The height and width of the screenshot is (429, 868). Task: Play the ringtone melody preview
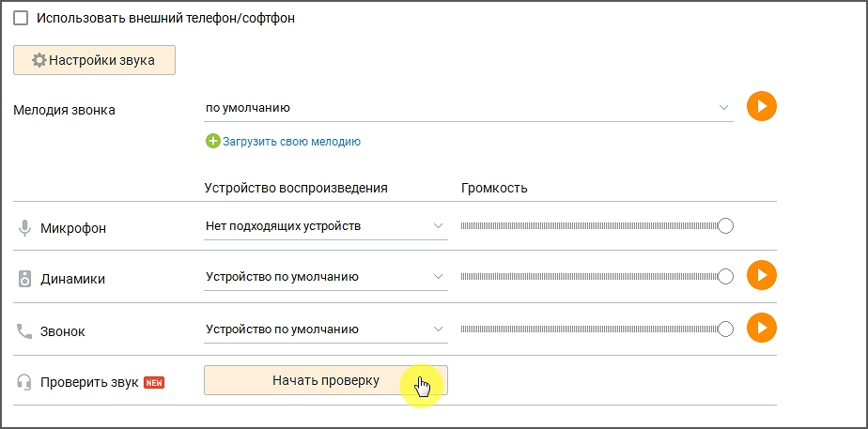(x=762, y=106)
